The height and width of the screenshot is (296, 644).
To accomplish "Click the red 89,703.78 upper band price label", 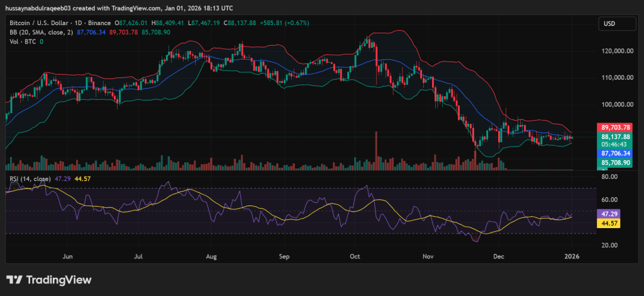I will (x=618, y=126).
